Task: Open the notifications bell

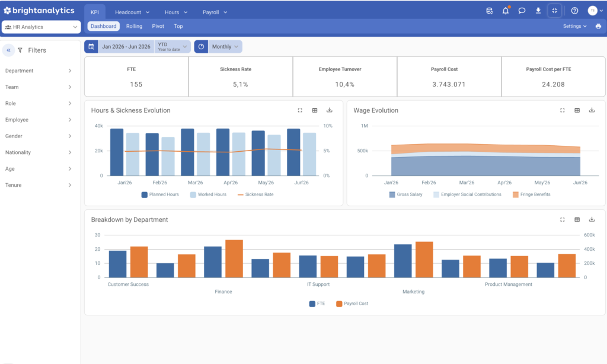Action: [x=506, y=11]
